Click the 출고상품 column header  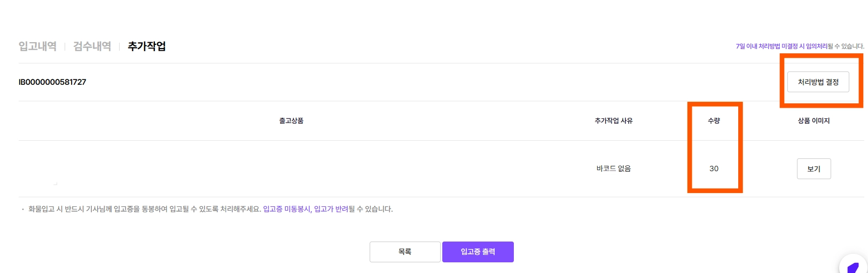point(291,121)
